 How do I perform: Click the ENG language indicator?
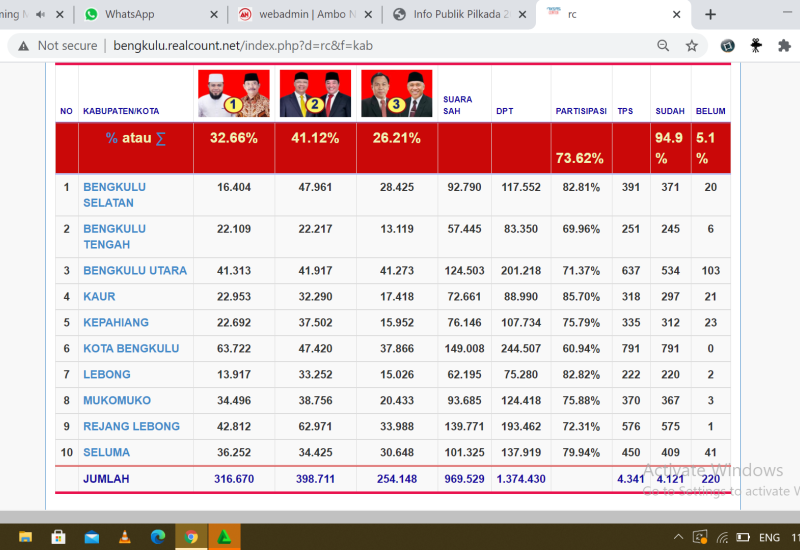pos(769,537)
